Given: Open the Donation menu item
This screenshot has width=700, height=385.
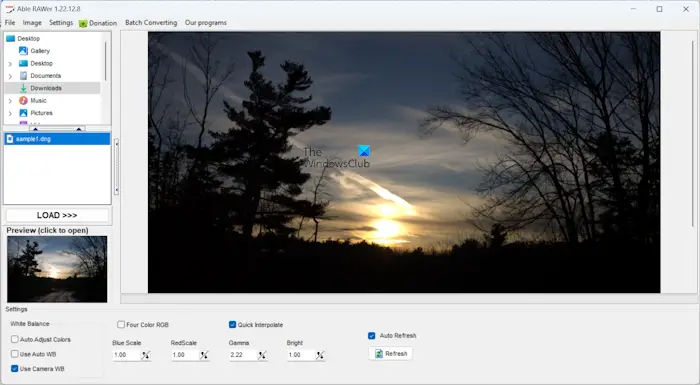Looking at the screenshot, I should click(x=98, y=23).
